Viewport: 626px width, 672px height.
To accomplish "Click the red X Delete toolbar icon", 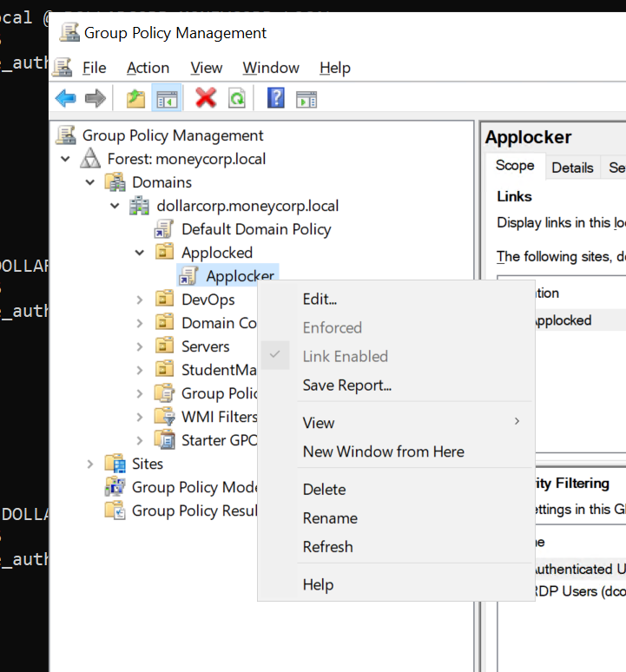I will point(206,98).
